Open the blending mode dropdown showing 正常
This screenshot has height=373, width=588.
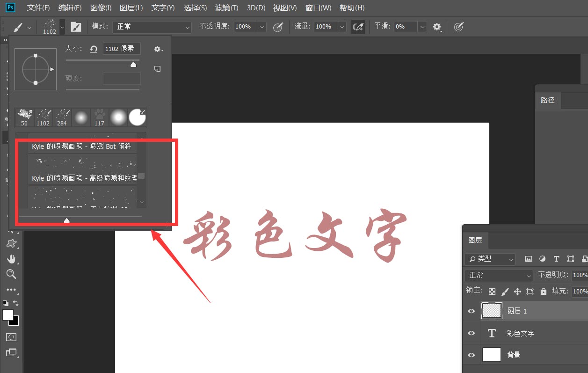498,275
